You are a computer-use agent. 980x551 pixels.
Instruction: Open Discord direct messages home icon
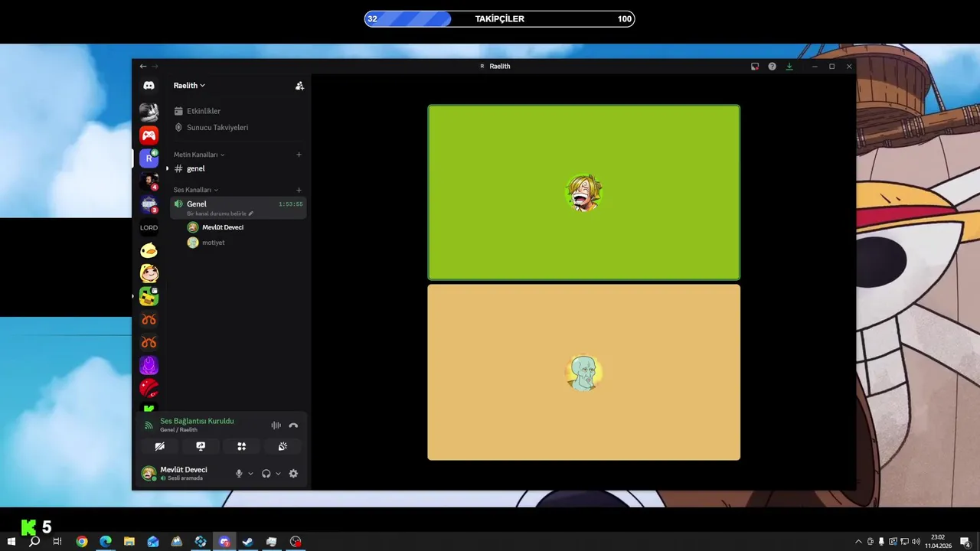pyautogui.click(x=149, y=86)
